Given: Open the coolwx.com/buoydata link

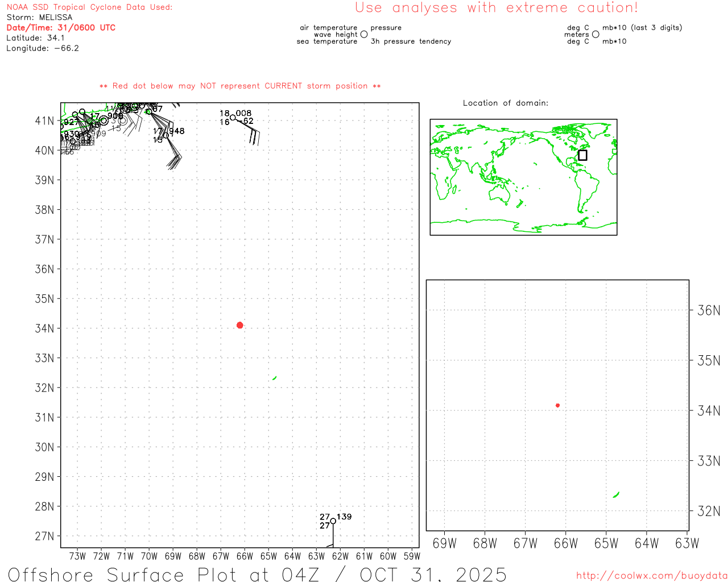Looking at the screenshot, I should (651, 576).
